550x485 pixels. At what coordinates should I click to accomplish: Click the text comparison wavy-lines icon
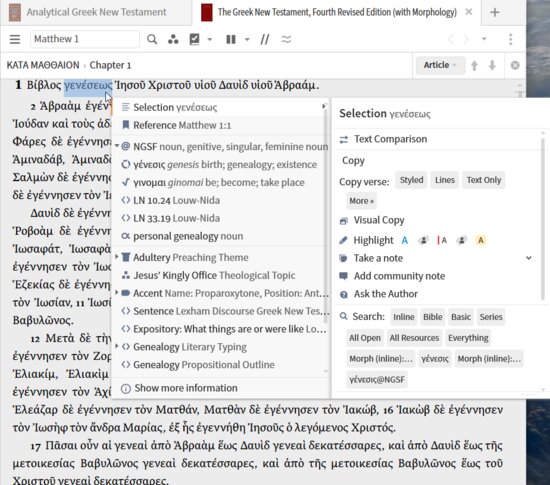click(x=286, y=39)
